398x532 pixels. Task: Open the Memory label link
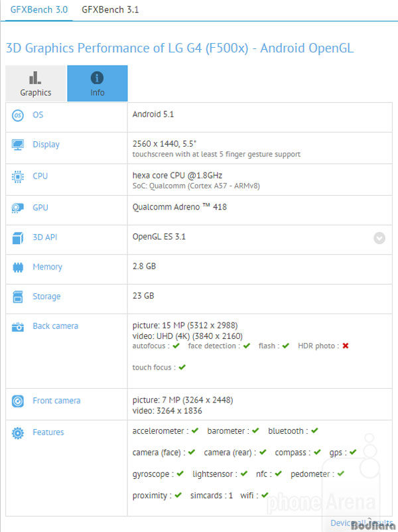(x=47, y=267)
